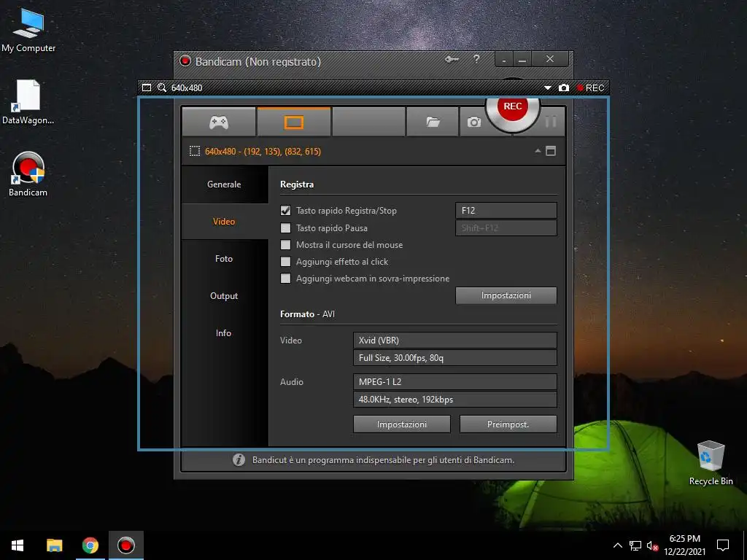The width and height of the screenshot is (747, 560).
Task: Select the game recording mode gamepad icon
Action: click(x=219, y=122)
